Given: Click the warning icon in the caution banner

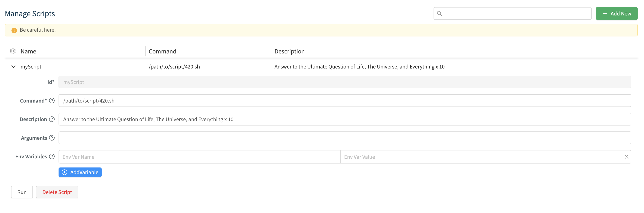Looking at the screenshot, I should pos(14,30).
